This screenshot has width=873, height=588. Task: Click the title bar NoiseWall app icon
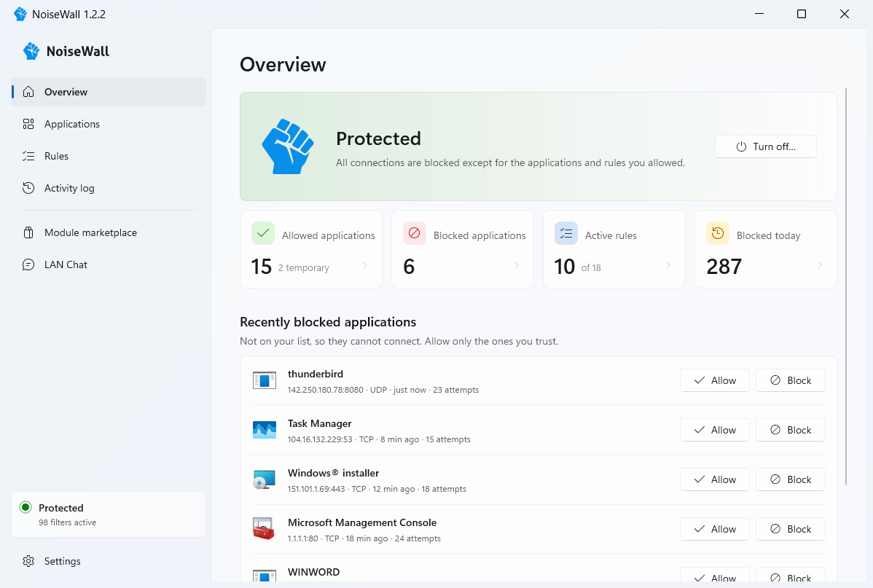[x=20, y=14]
